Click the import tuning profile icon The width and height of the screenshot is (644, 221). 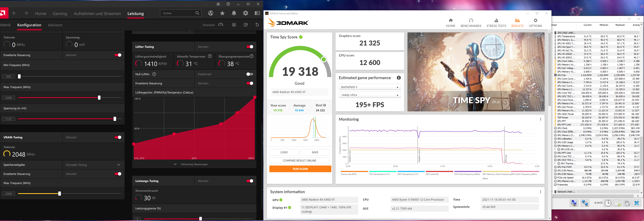click(x=234, y=25)
